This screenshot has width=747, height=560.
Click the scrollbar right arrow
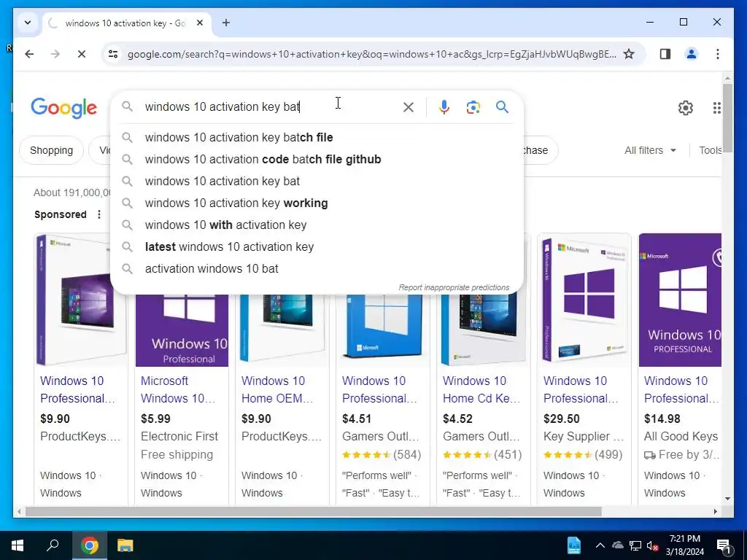[716, 511]
